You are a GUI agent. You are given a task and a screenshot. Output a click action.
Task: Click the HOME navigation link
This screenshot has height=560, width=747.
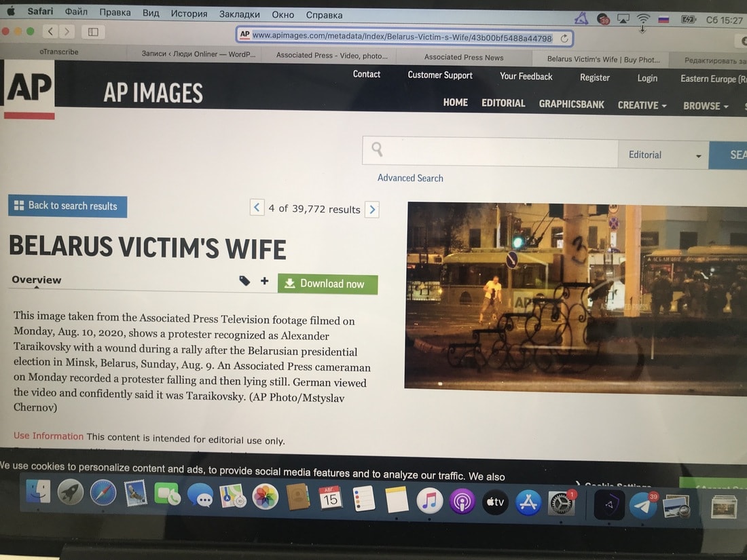(x=455, y=102)
